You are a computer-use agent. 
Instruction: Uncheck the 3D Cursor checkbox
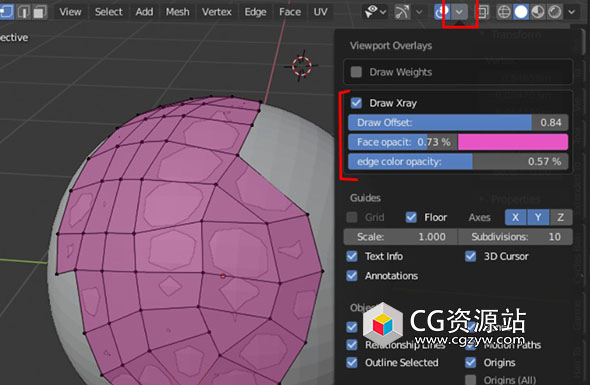[x=470, y=256]
